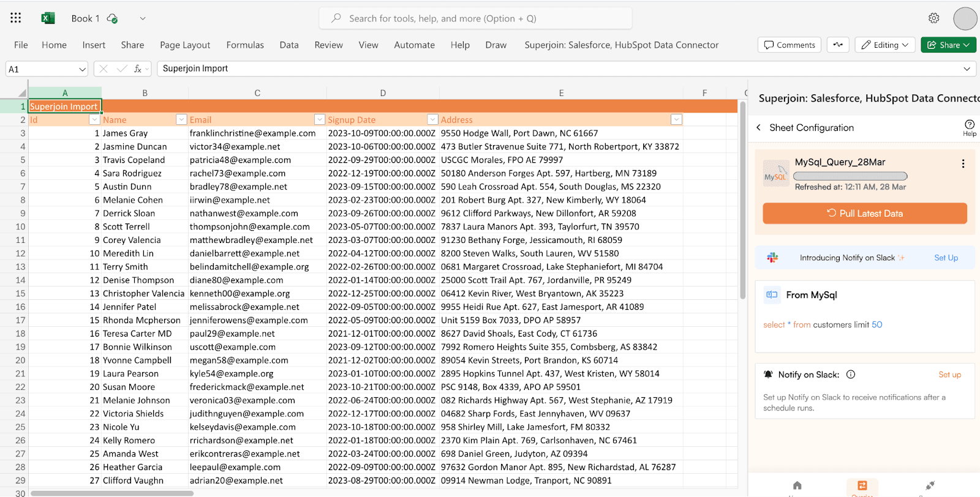
Task: Open the Address column filter dropdown
Action: (x=676, y=119)
